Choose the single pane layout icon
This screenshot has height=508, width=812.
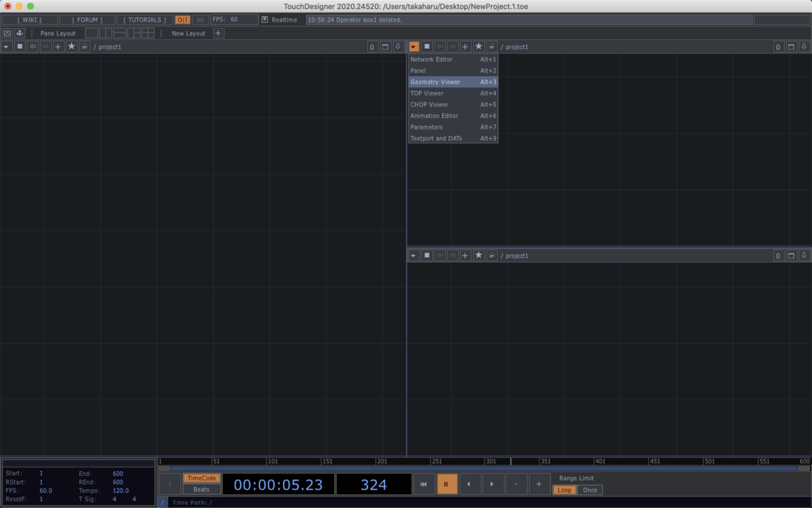click(x=91, y=33)
